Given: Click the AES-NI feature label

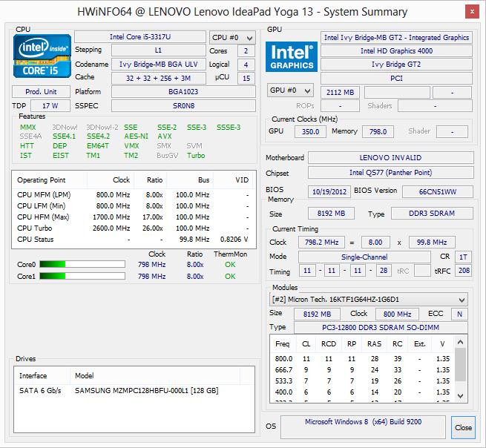Looking at the screenshot, I should 136,136.
